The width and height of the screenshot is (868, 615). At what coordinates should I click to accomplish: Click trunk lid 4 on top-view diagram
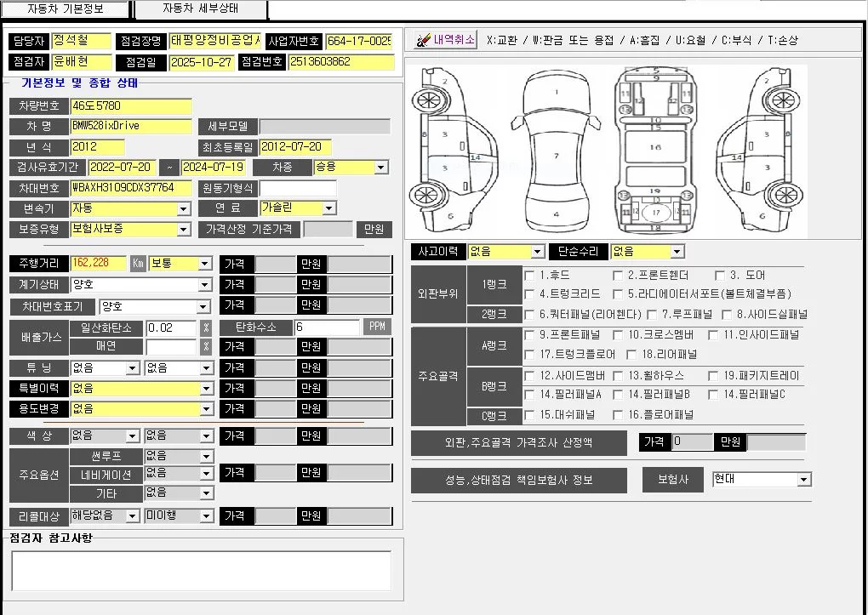pyautogui.click(x=556, y=214)
